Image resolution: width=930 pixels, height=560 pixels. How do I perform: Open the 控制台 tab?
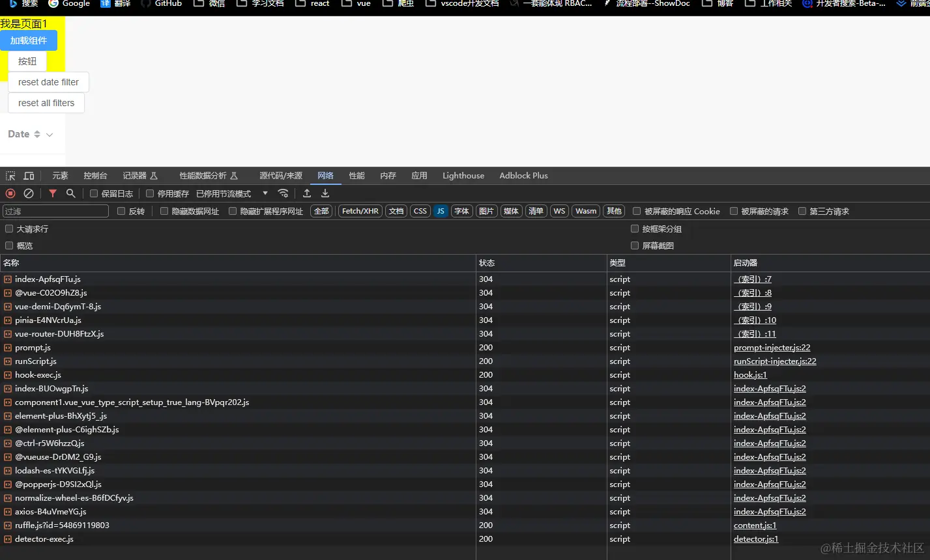(x=95, y=176)
